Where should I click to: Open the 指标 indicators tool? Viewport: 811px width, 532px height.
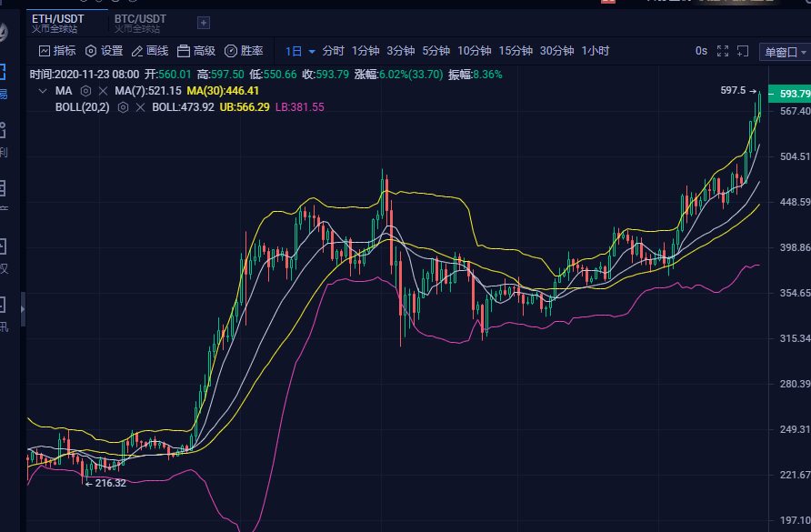tap(57, 51)
